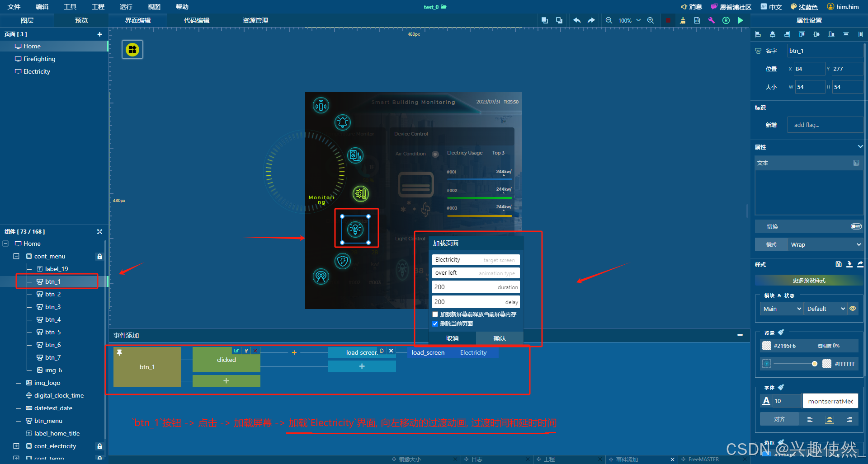
Task: Select btn_3 in the component tree
Action: 53,307
